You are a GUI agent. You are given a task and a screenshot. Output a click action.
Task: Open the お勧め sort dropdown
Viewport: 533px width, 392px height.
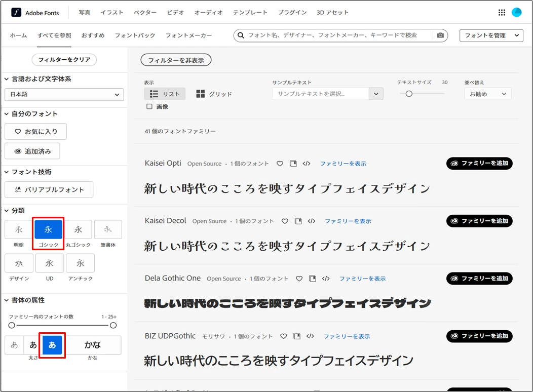coord(488,94)
